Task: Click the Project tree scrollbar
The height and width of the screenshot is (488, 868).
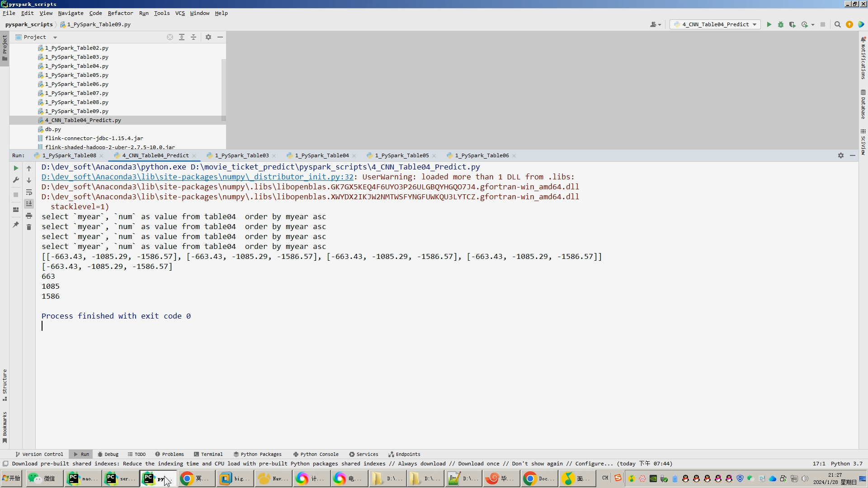Action: [223, 90]
